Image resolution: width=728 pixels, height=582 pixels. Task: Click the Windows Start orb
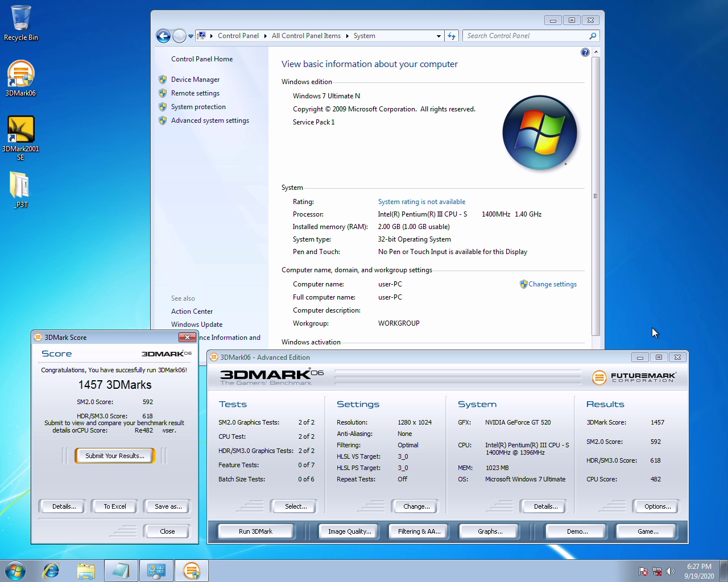tap(15, 571)
